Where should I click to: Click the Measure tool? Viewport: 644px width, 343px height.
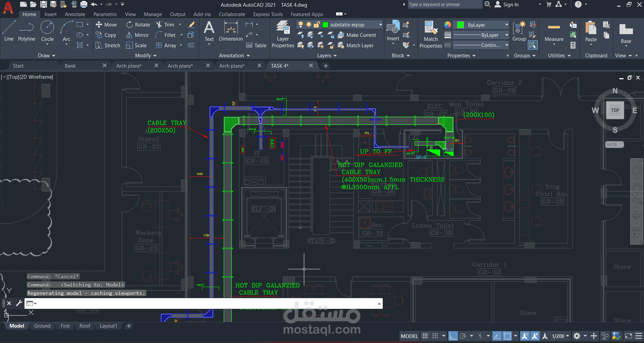click(x=554, y=33)
